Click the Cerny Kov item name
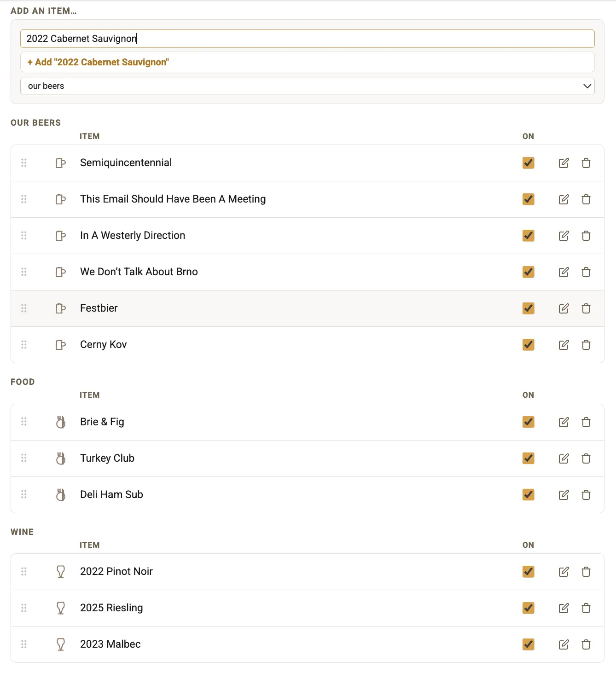The width and height of the screenshot is (616, 673). point(103,344)
